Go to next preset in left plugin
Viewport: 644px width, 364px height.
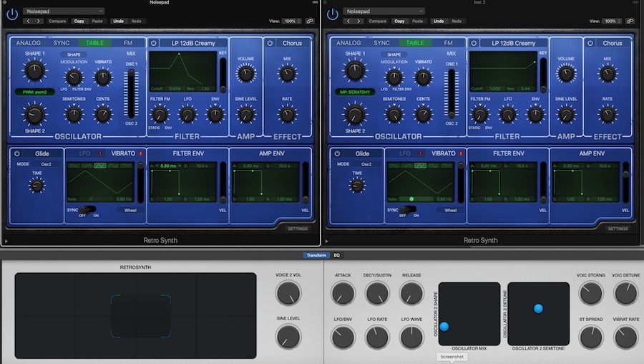pos(38,21)
